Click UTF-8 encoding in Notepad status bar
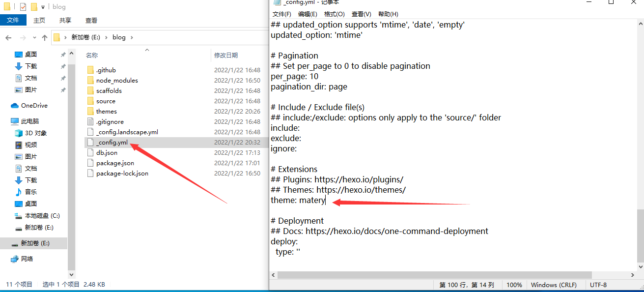Image resolution: width=644 pixels, height=292 pixels. pos(598,285)
